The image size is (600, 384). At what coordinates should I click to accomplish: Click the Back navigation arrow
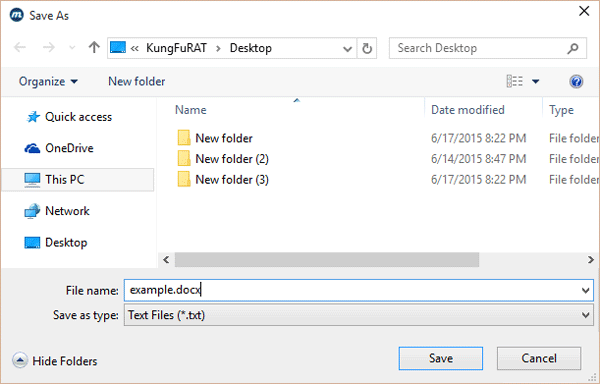click(20, 47)
